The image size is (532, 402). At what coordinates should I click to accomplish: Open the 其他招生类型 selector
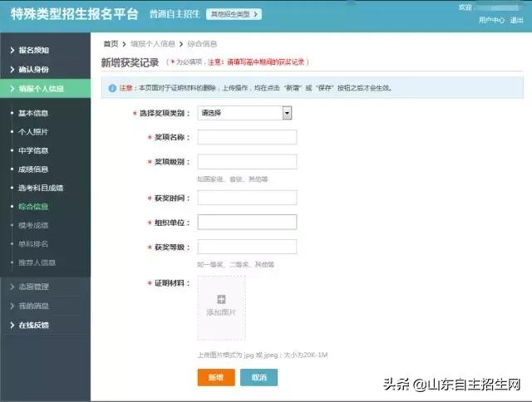click(234, 14)
